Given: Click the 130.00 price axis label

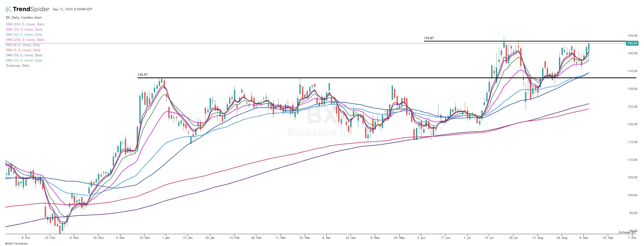Looking at the screenshot, I should pos(632,89).
